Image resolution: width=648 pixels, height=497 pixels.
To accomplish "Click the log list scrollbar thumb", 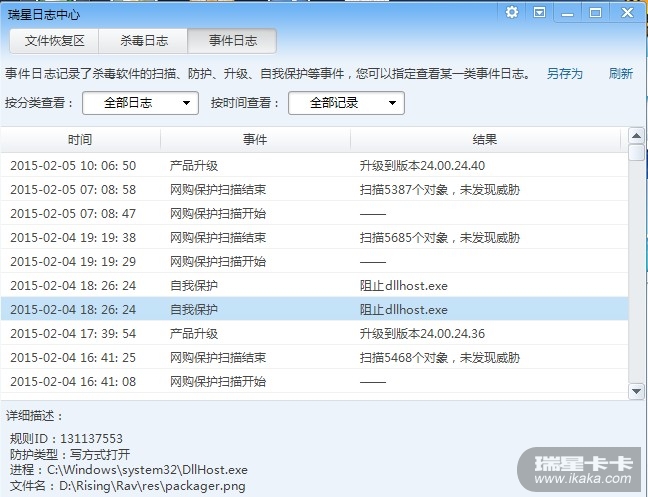I will click(x=636, y=152).
